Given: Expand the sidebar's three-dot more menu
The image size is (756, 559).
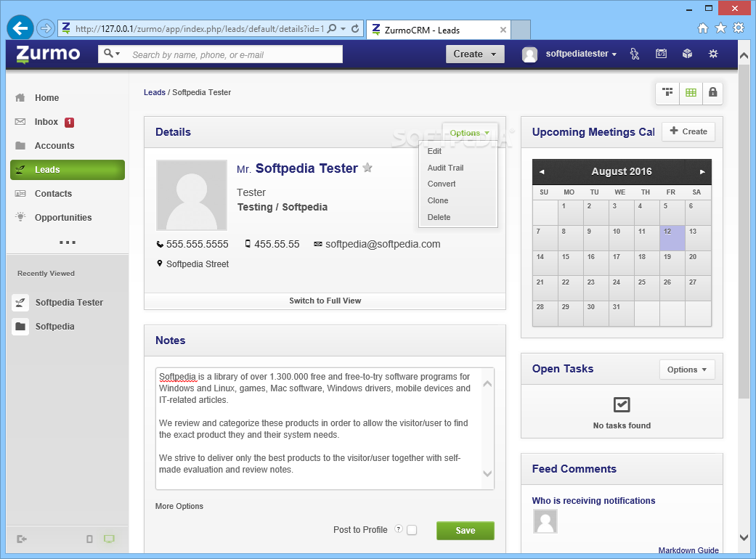Looking at the screenshot, I should pyautogui.click(x=68, y=242).
